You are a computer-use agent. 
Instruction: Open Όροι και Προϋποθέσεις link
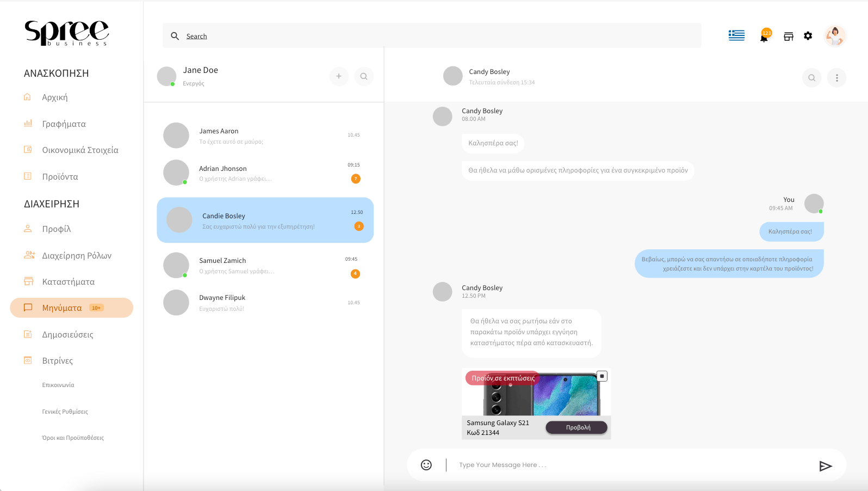point(73,438)
